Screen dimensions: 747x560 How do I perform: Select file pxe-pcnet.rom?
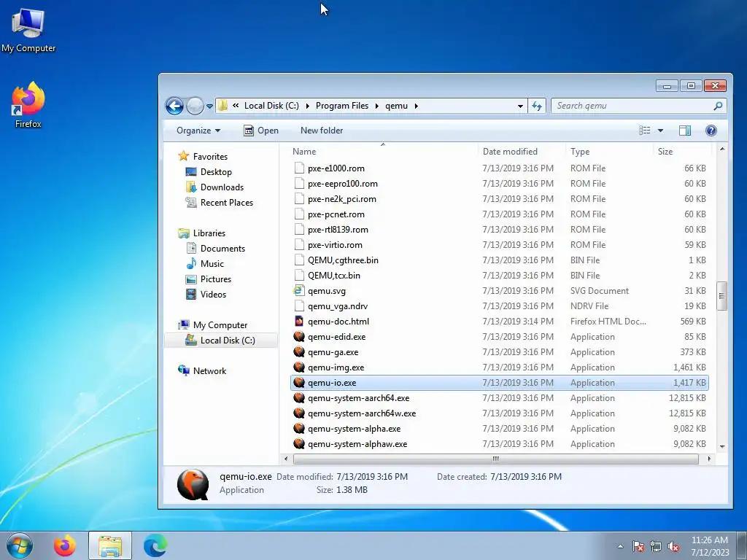point(499,214)
